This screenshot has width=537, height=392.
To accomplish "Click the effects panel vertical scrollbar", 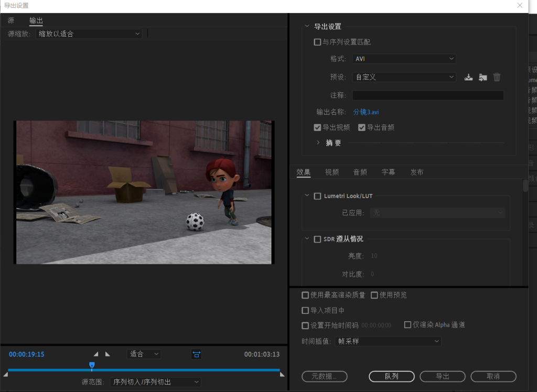I will click(x=525, y=186).
